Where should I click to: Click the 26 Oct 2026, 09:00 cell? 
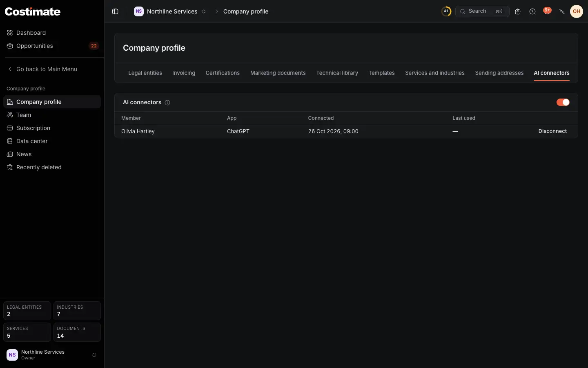(333, 131)
